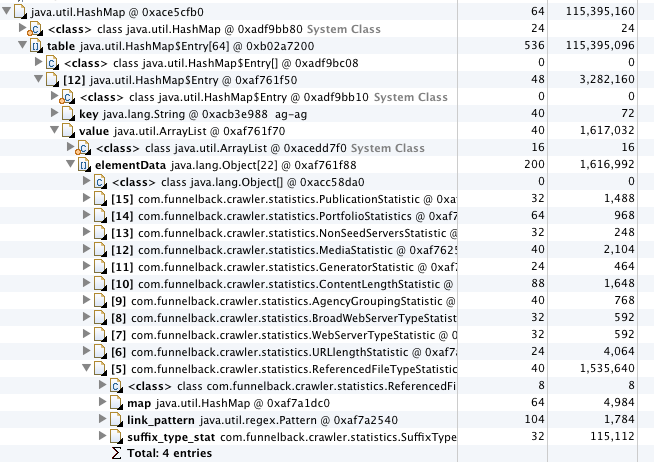
Task: Expand the [6] URLlengthStatistic entry
Action: tap(87, 351)
